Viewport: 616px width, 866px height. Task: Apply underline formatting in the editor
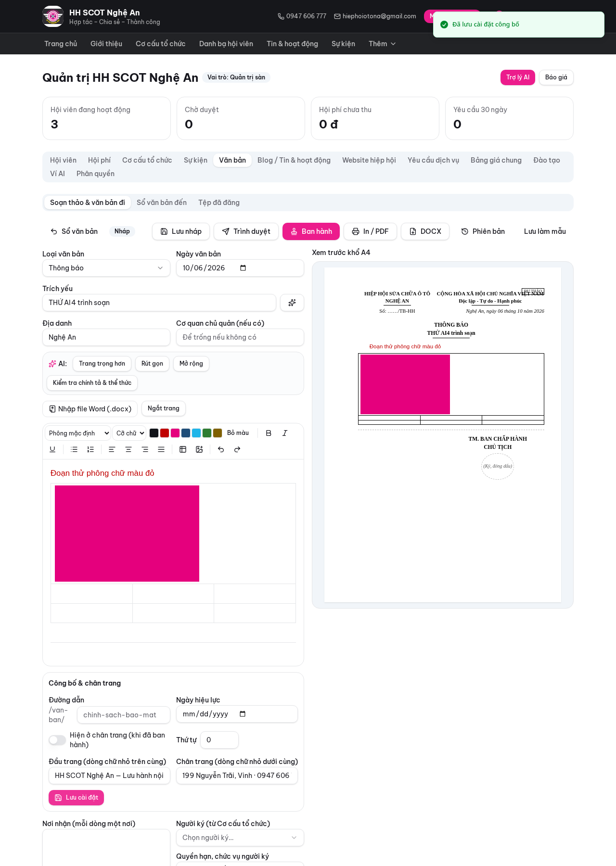[x=52, y=449]
